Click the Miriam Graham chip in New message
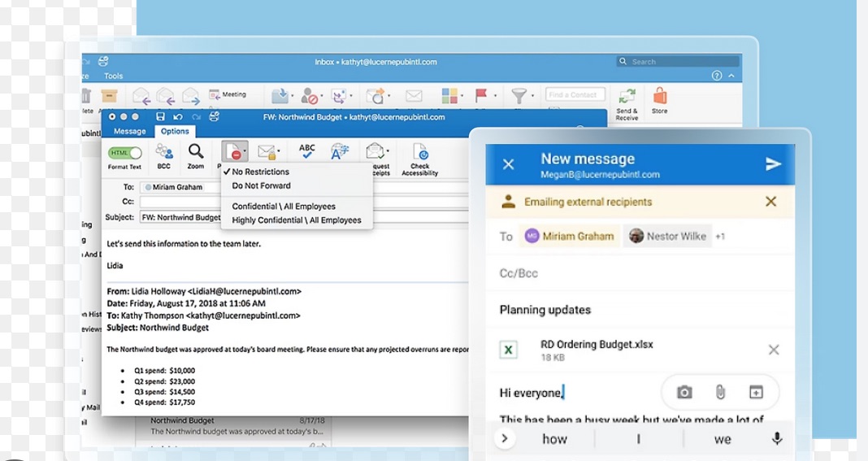868x461 pixels. 570,237
